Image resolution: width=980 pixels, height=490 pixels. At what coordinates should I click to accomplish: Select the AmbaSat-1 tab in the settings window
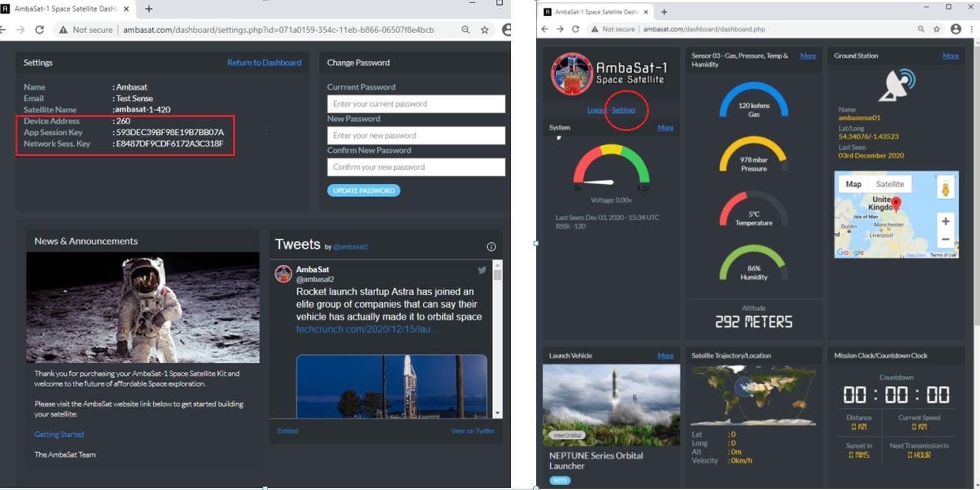[x=67, y=9]
